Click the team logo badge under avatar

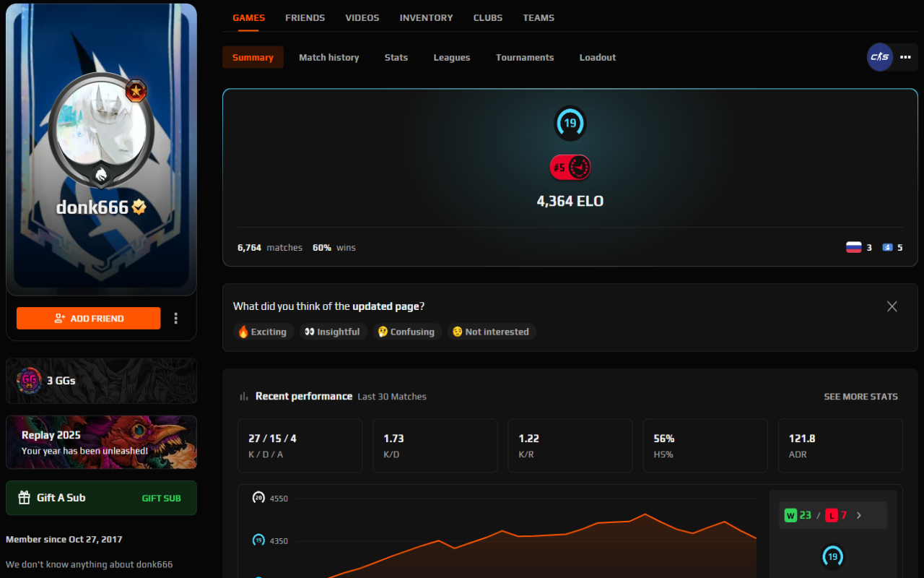coord(101,174)
